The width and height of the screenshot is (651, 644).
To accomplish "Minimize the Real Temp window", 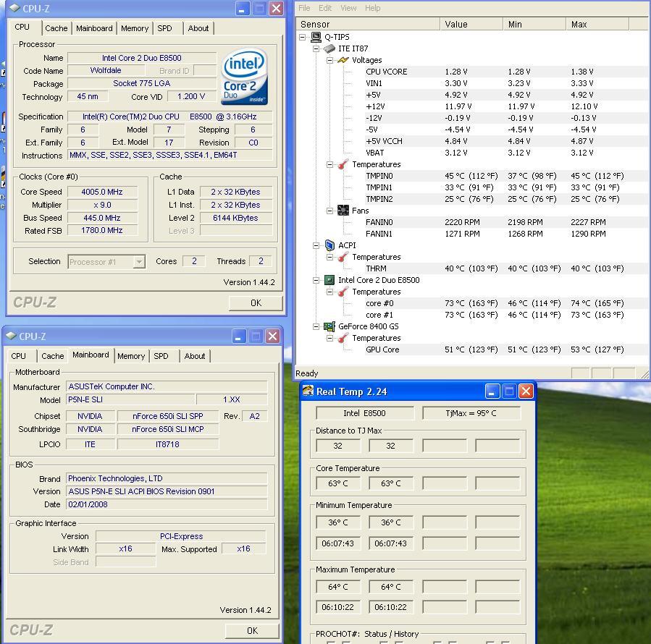I will (492, 391).
